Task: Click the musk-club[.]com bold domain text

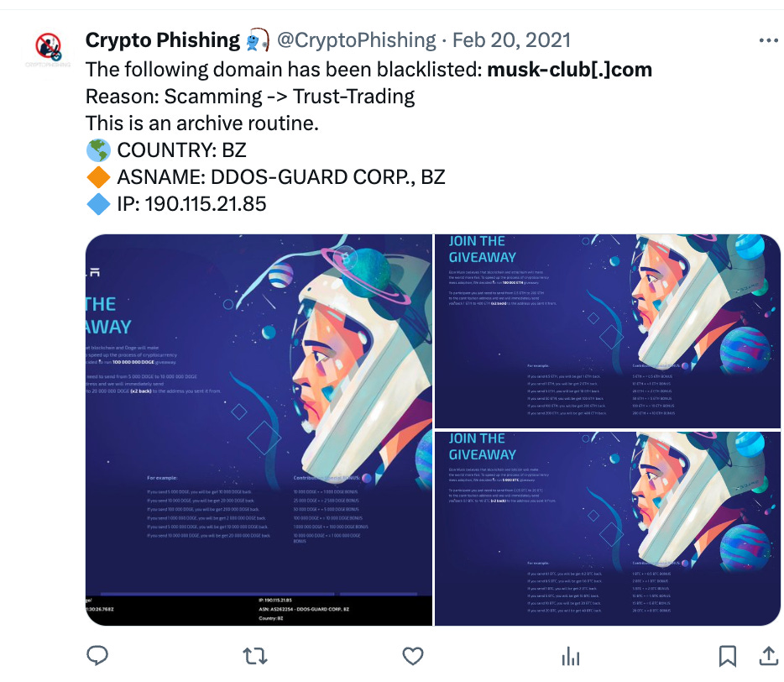Action: point(569,70)
